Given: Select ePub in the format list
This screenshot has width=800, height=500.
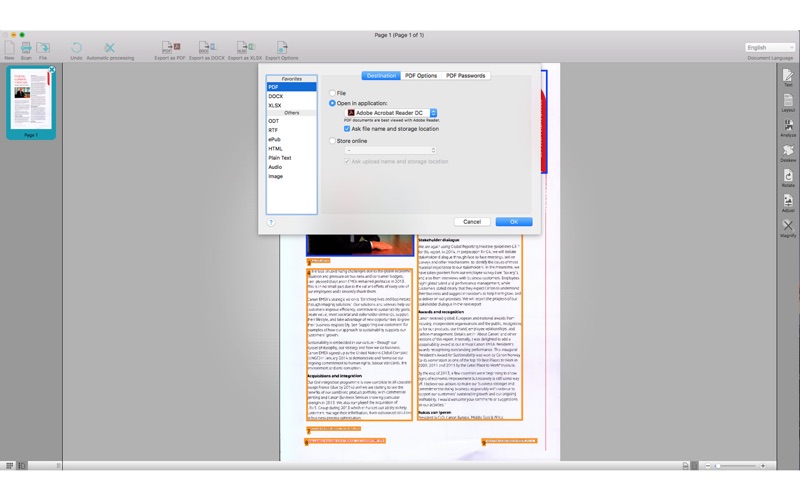Looking at the screenshot, I should click(291, 139).
